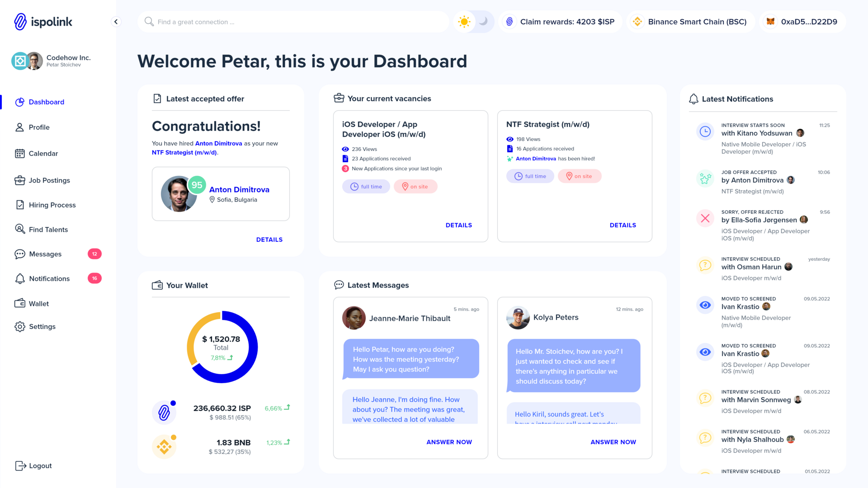Click the ispolink logo icon
This screenshot has height=488, width=868.
(x=20, y=22)
